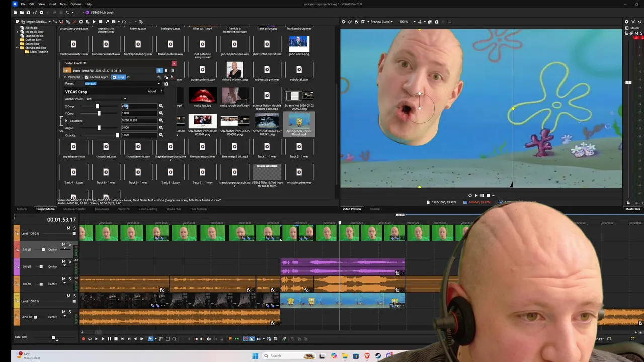This screenshot has width=644, height=362.
Task: Solo the yellow video track
Action: (74, 296)
